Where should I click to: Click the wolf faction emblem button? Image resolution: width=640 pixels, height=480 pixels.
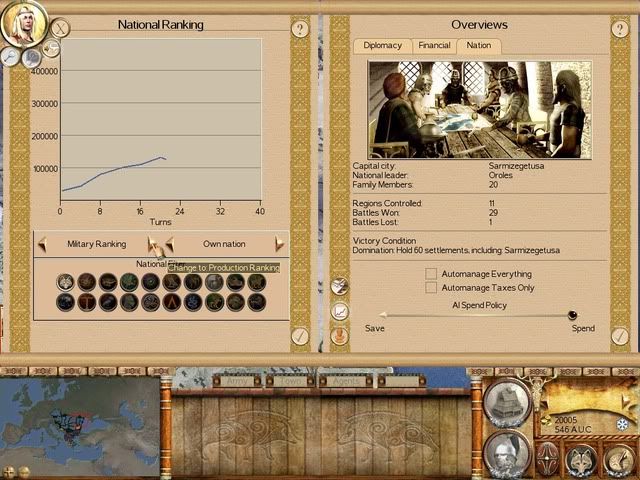coord(582,460)
